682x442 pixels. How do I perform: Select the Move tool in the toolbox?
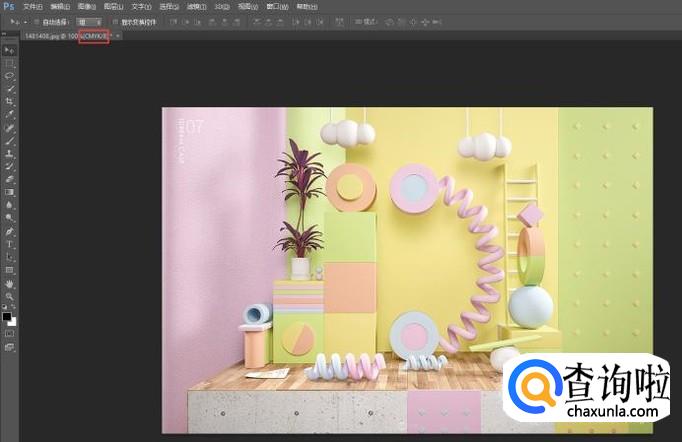[x=9, y=50]
